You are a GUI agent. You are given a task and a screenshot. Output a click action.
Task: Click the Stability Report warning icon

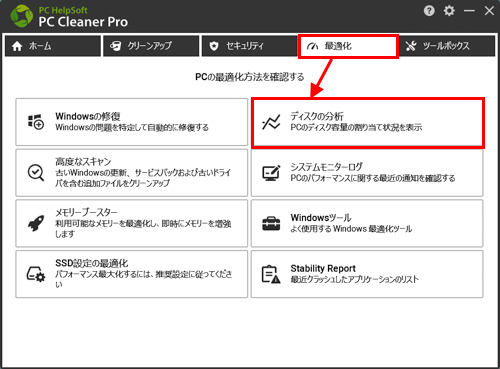click(271, 274)
